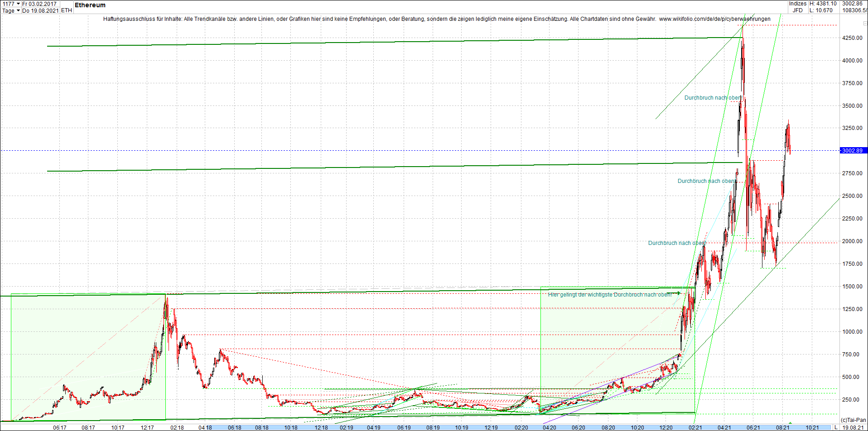The width and height of the screenshot is (868, 431).
Task: Toggle the L scale button
Action: tap(836, 427)
